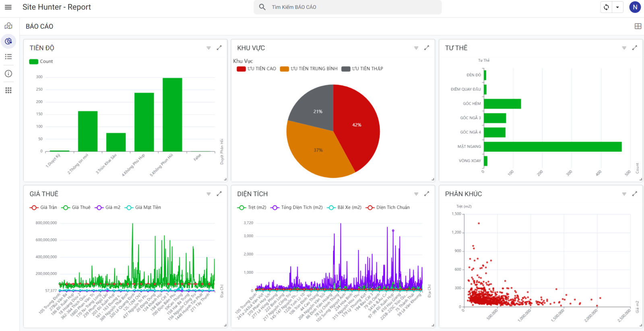
Task: Open filter for the KHU VỰC panel
Action: coord(416,48)
